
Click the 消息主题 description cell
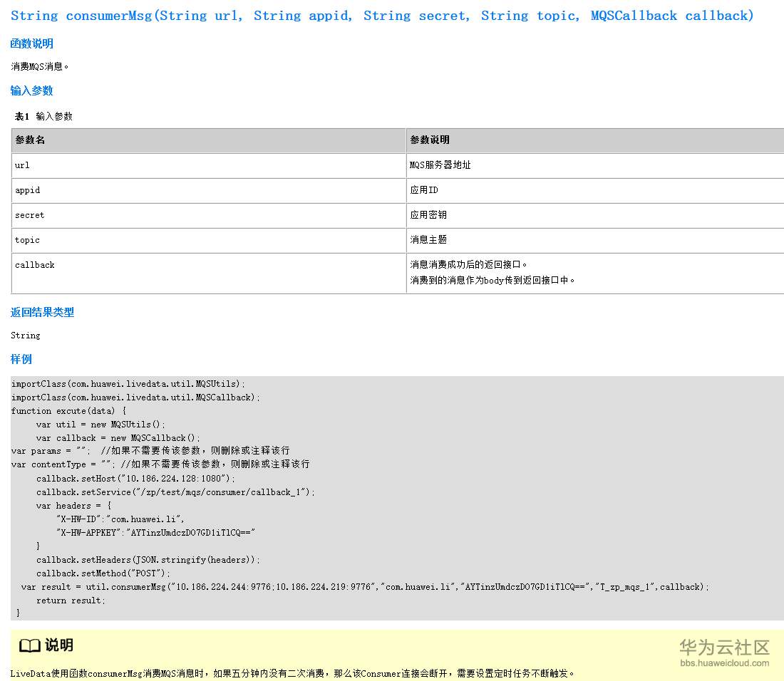pos(595,240)
